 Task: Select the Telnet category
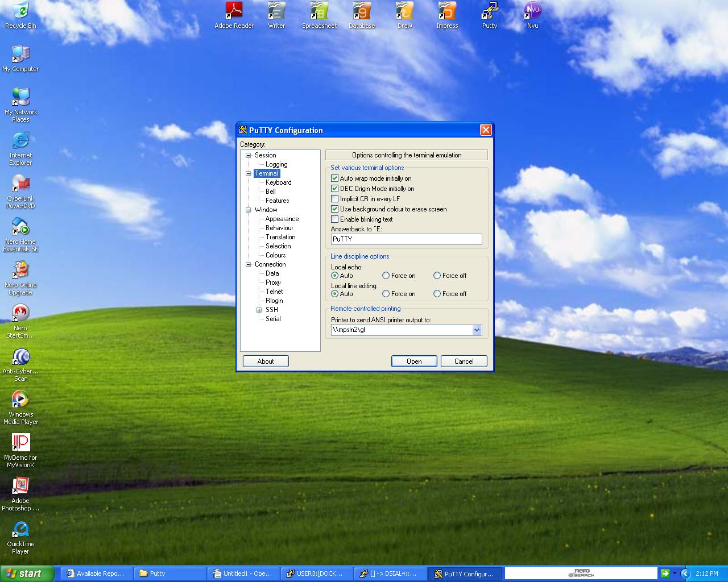(274, 292)
